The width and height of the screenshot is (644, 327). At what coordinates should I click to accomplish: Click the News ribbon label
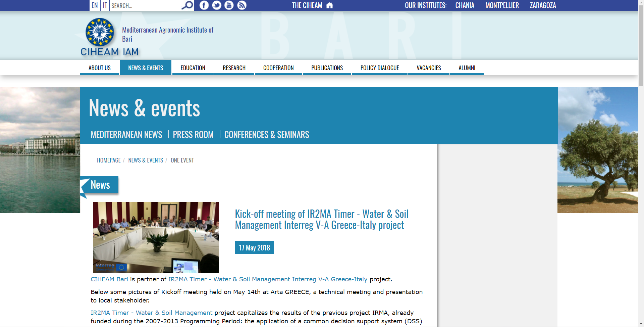point(100,185)
